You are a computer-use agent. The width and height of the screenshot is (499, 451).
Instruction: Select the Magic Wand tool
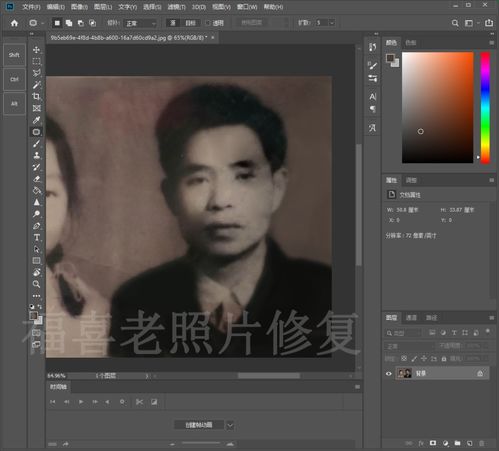[x=37, y=85]
